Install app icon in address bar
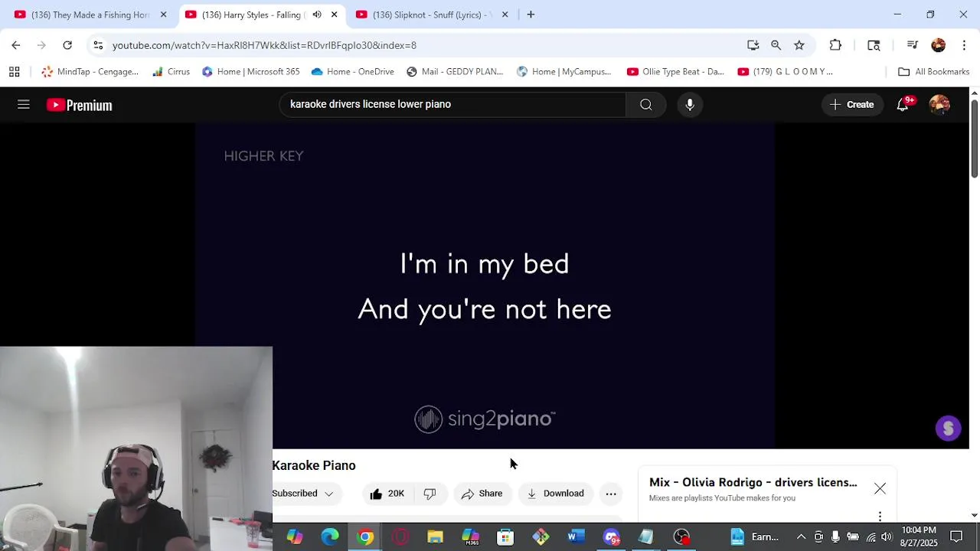The width and height of the screenshot is (980, 551). click(x=753, y=45)
